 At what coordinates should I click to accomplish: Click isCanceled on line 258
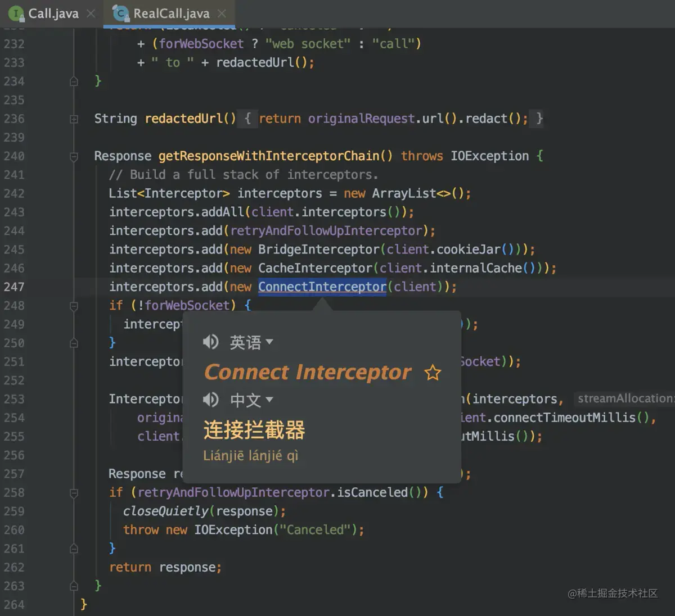click(372, 492)
